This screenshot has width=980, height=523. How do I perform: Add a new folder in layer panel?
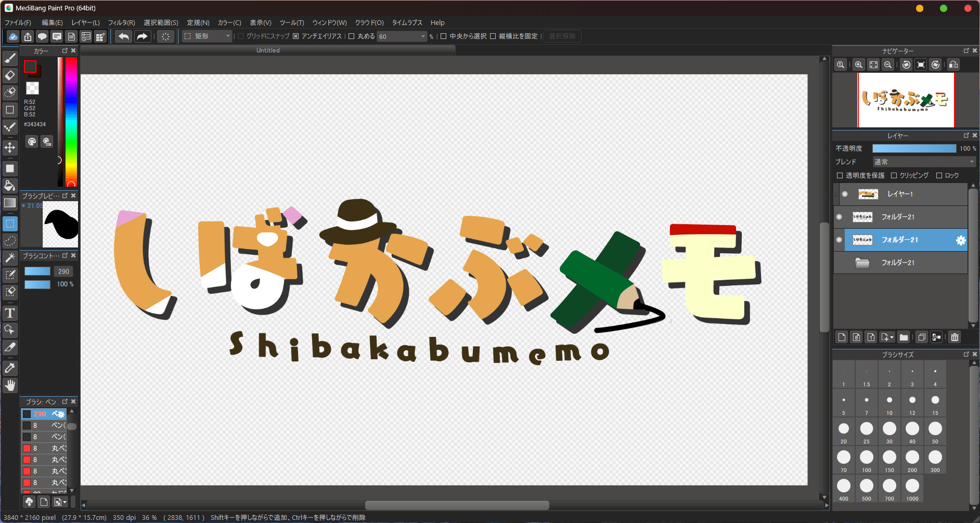click(x=904, y=337)
